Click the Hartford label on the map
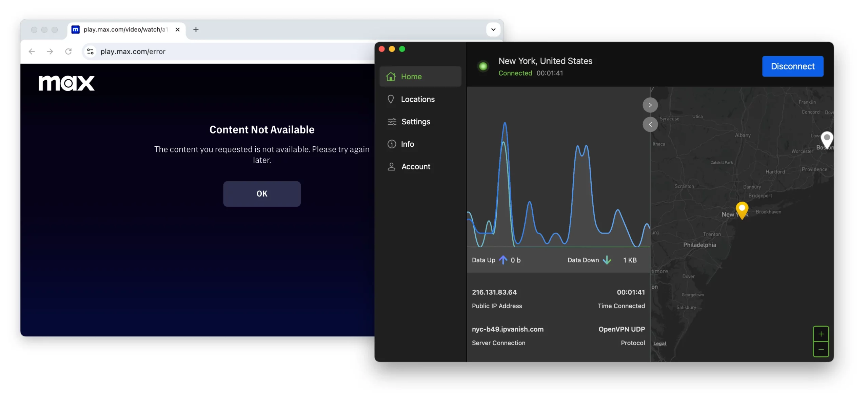This screenshot has width=868, height=393. pyautogui.click(x=775, y=172)
